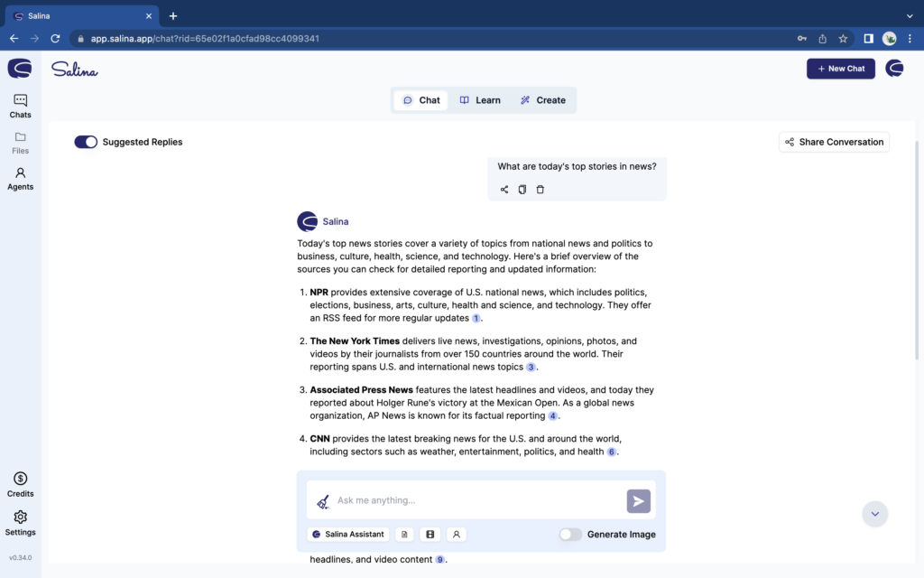
Task: Expand the browser tab list chevron
Action: tap(910, 16)
